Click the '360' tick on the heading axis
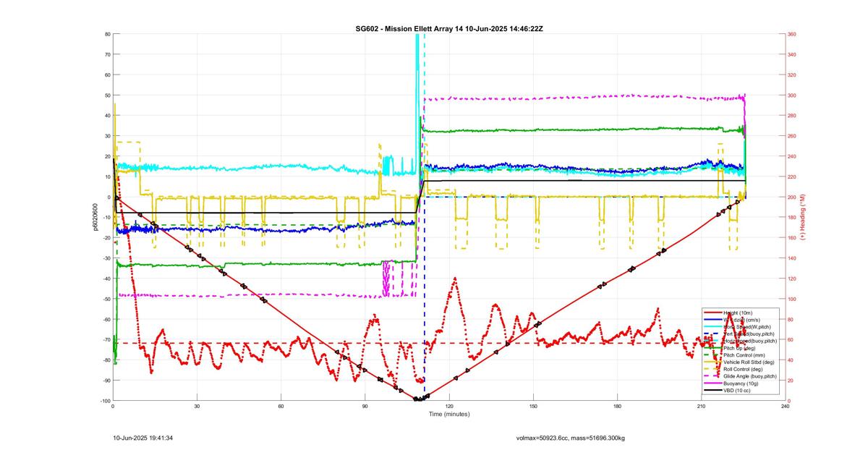868x450 pixels. [792, 34]
